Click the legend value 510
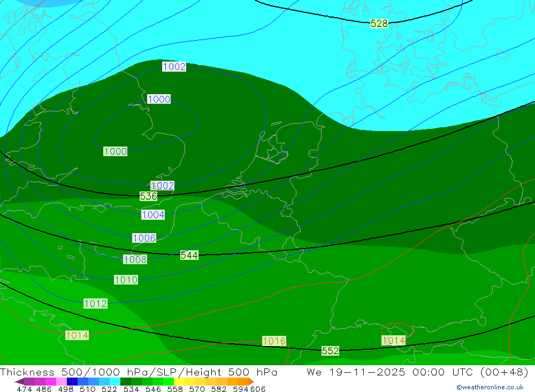 [x=87, y=389]
